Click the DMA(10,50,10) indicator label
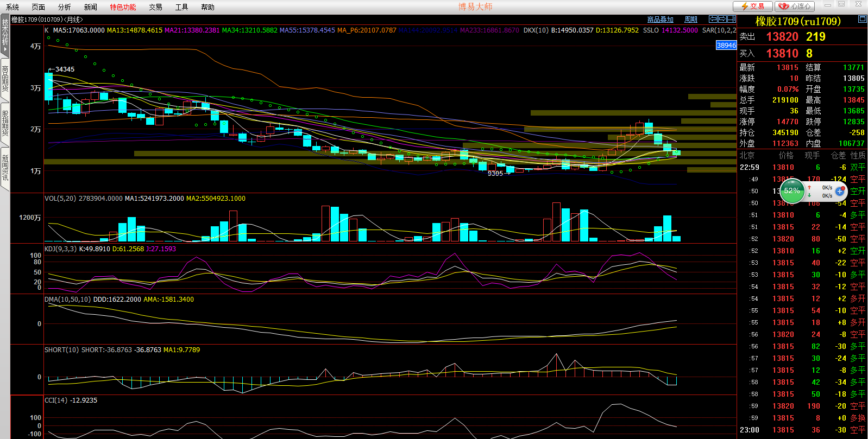Screen dimensions: 868x439 click(68, 300)
